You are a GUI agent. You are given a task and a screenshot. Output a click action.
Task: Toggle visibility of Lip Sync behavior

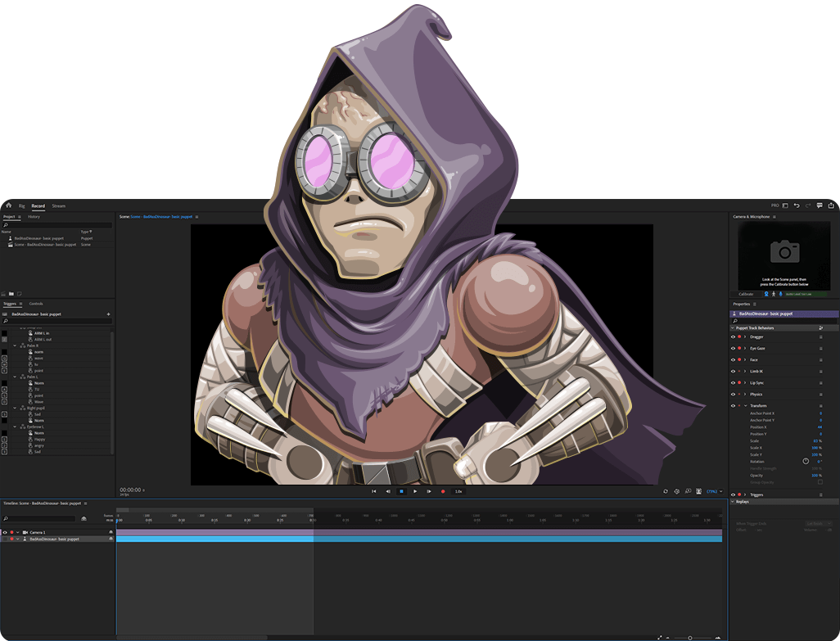733,382
